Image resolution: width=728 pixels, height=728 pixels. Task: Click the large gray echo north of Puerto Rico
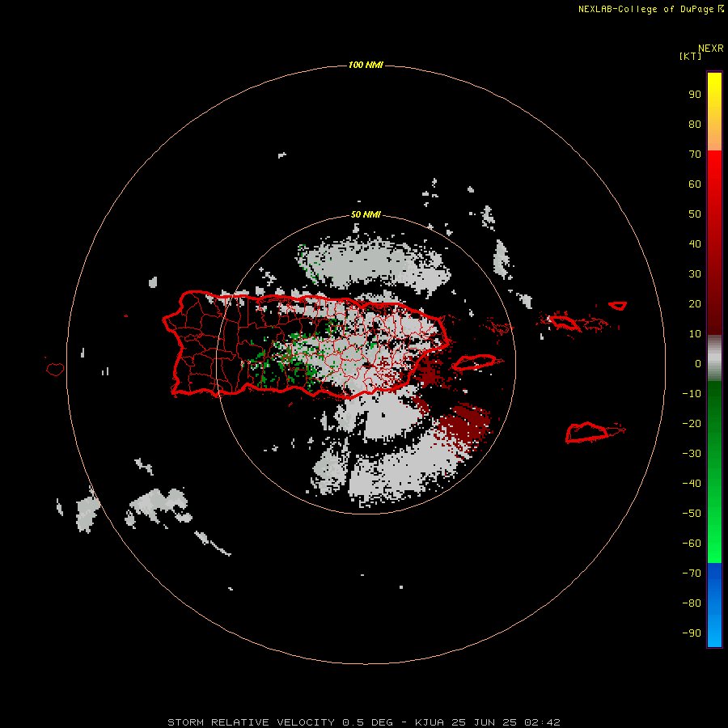[x=371, y=265]
